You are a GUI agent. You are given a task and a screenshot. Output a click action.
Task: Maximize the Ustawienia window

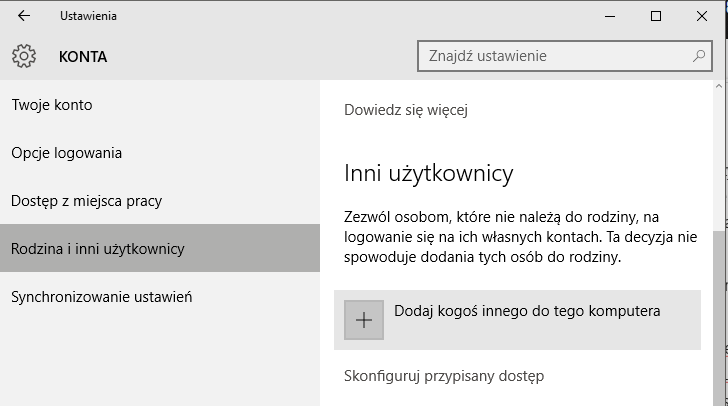[x=656, y=16]
